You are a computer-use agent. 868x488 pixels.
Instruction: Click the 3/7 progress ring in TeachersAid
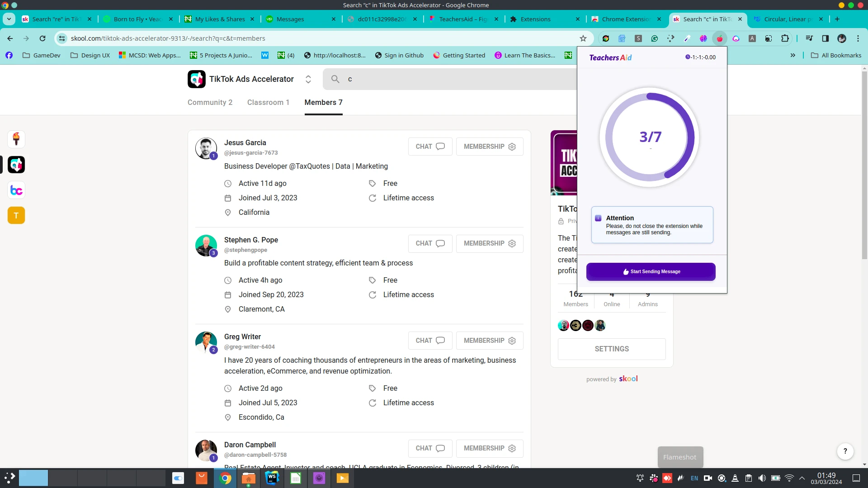coord(650,137)
